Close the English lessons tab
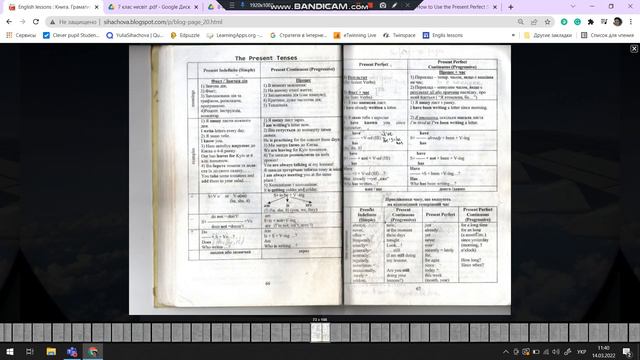The image size is (640, 360). (x=97, y=7)
